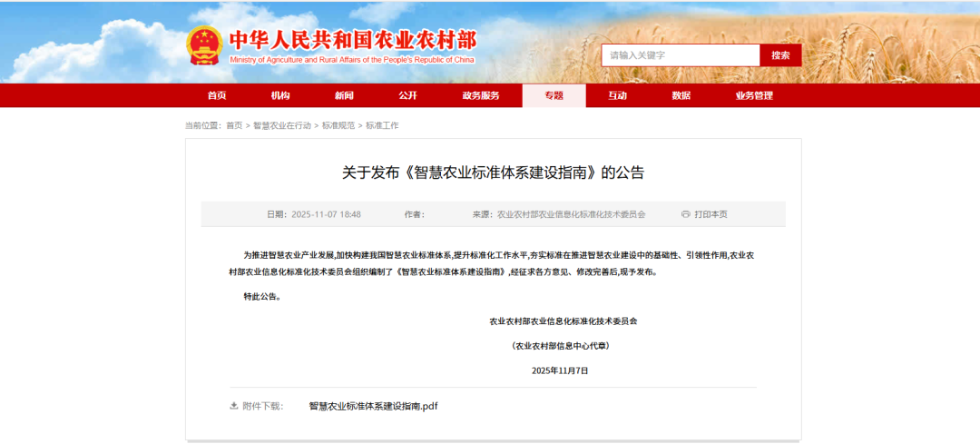Click the centered signature line 农业农村部农业信息化标准化技术委员会
The image size is (980, 444).
[563, 321]
